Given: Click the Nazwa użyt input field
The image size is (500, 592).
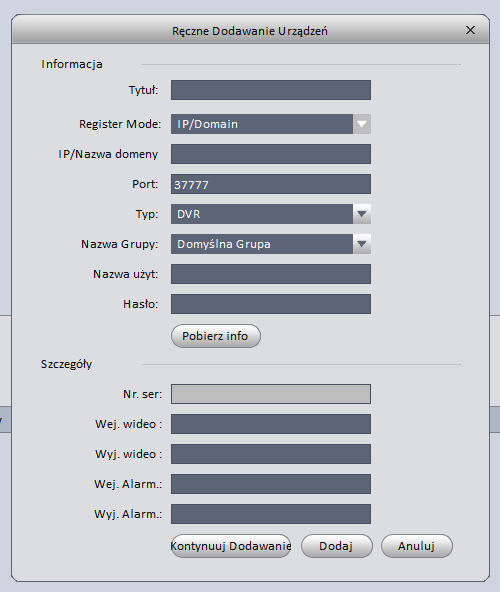Looking at the screenshot, I should coord(271,274).
